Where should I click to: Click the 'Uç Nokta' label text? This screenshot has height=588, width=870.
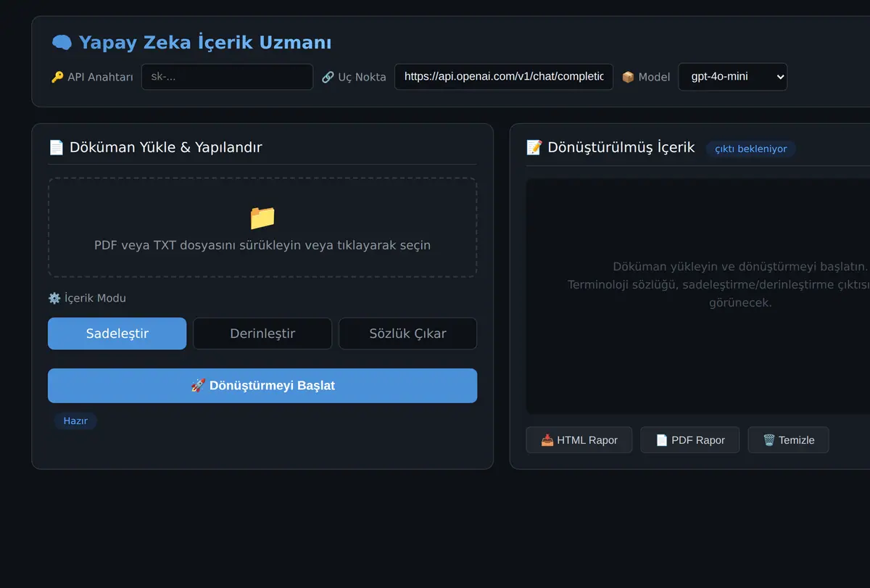coord(362,77)
